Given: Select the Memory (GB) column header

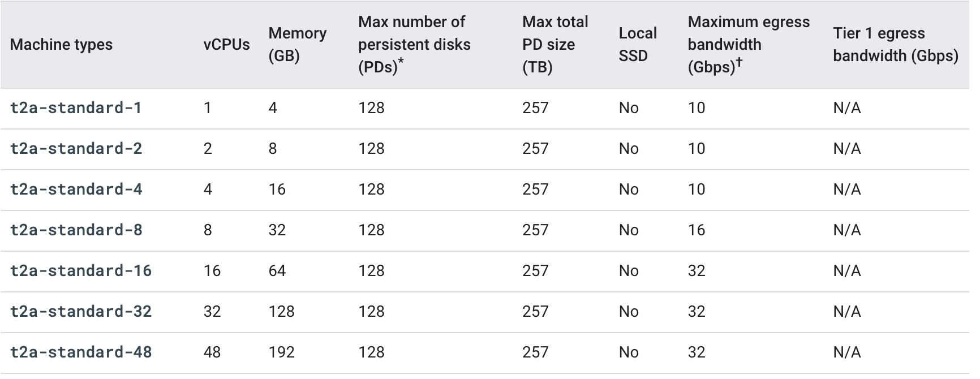Looking at the screenshot, I should 297,45.
